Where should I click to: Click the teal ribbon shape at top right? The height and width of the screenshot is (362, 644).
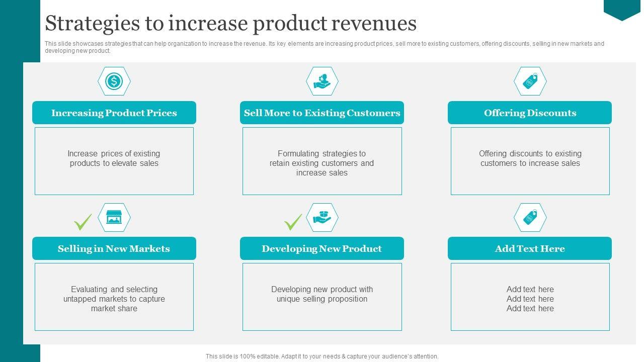click(x=622, y=10)
